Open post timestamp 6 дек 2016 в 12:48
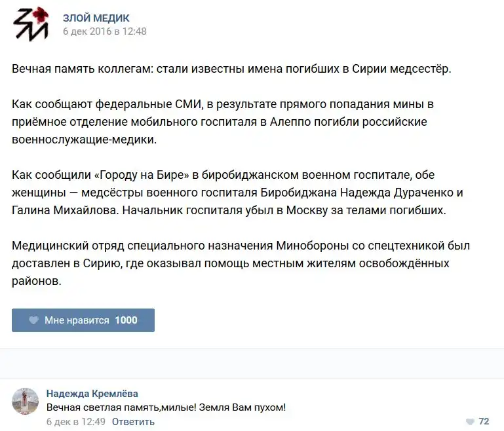The height and width of the screenshot is (431, 504). 104,31
